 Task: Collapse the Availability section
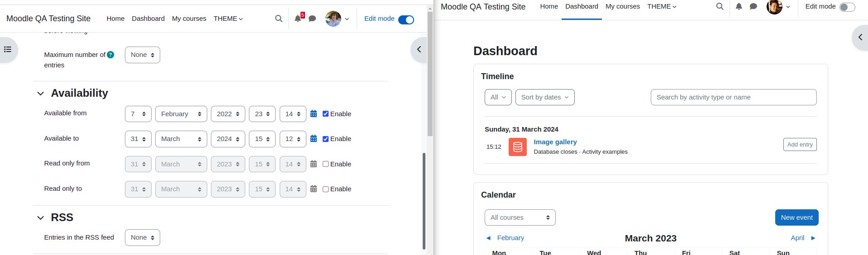click(x=40, y=94)
